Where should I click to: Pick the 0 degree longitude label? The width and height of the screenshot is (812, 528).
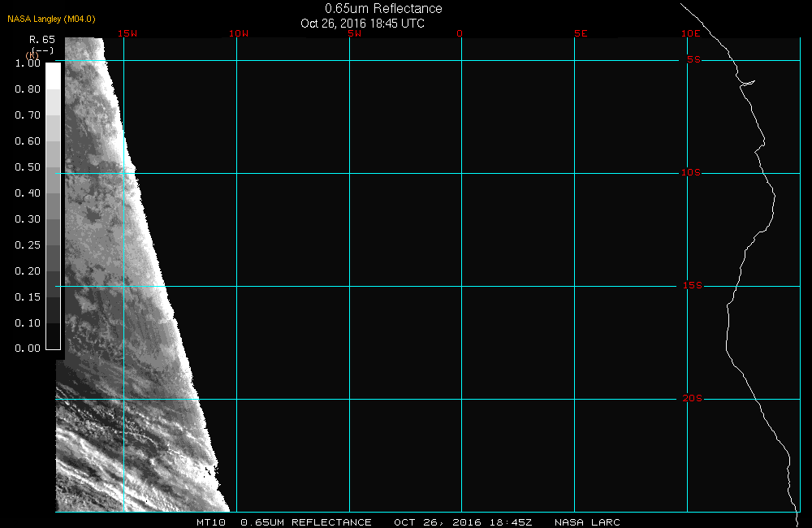coord(460,33)
